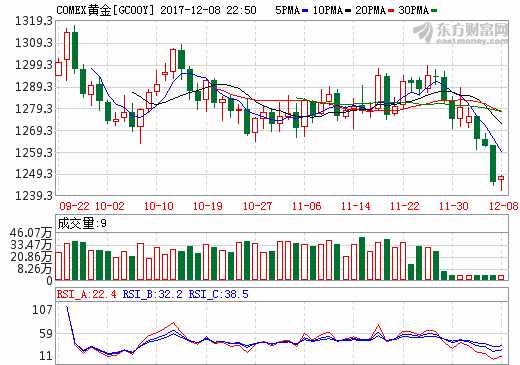520x365 pixels.
Task: Click the black 10PMA color swatch
Action: 348,11
